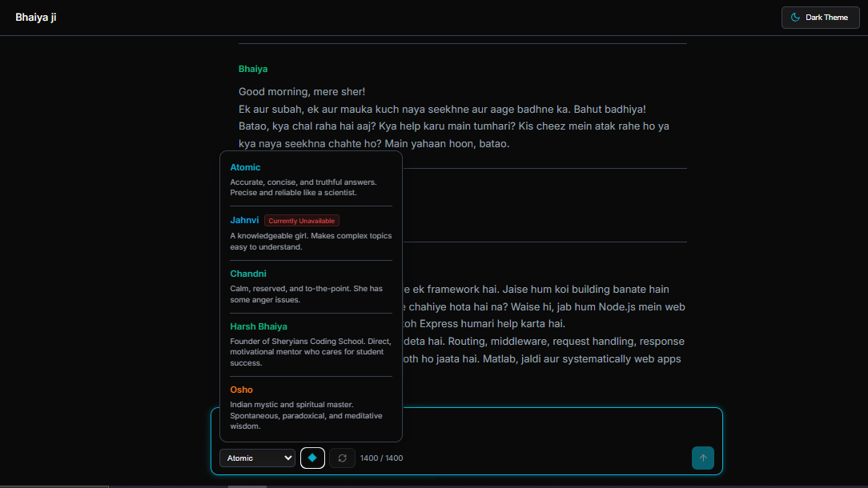Click the refresh chat icon button

pyautogui.click(x=342, y=458)
